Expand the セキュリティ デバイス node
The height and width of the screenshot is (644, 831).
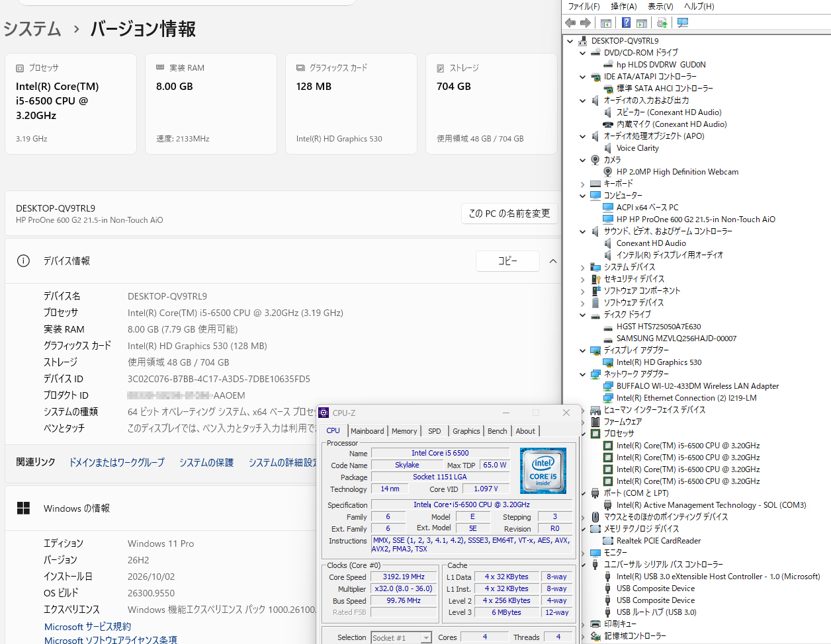point(582,279)
